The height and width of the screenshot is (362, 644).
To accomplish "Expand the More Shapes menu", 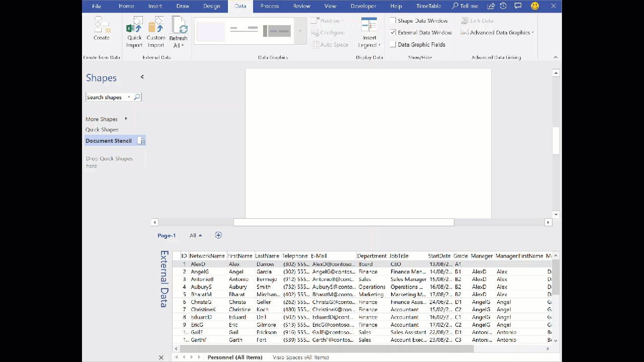I will coord(106,119).
